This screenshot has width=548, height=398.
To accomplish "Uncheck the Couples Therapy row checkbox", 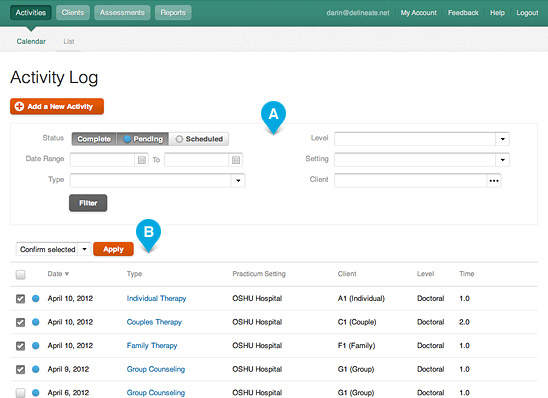I will (21, 322).
